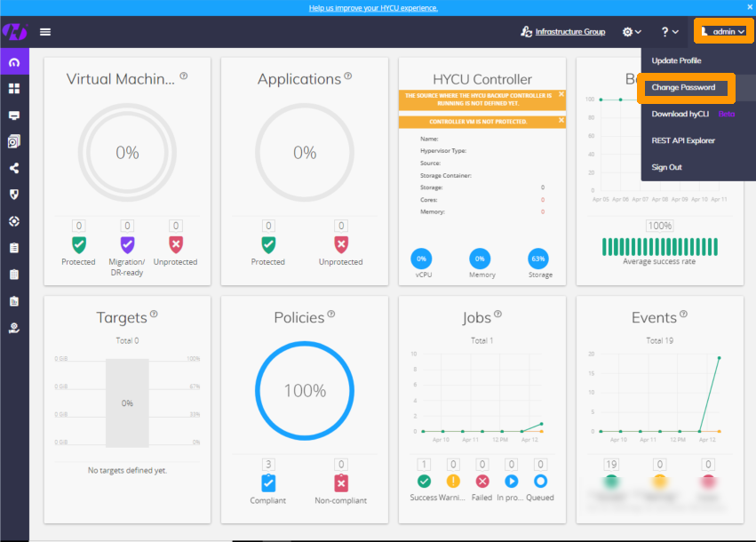Click the Shares icon in the sidebar
Image resolution: width=756 pixels, height=542 pixels.
(x=12, y=167)
